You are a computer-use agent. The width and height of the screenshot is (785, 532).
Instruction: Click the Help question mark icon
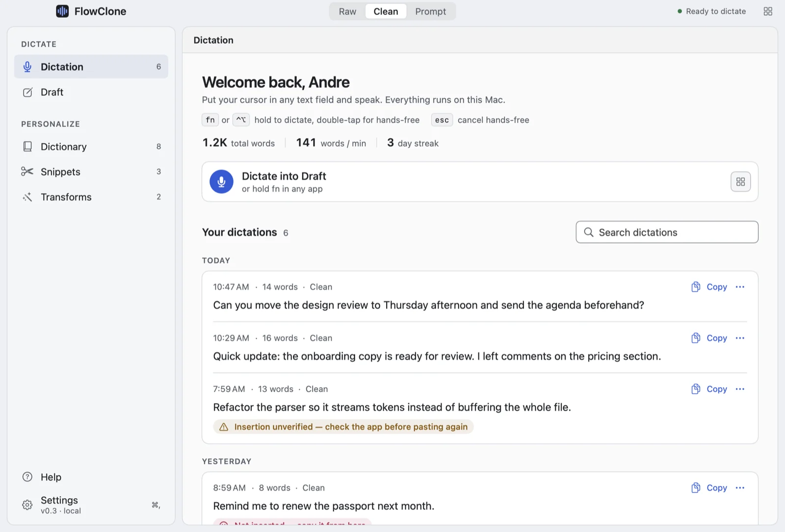click(27, 477)
